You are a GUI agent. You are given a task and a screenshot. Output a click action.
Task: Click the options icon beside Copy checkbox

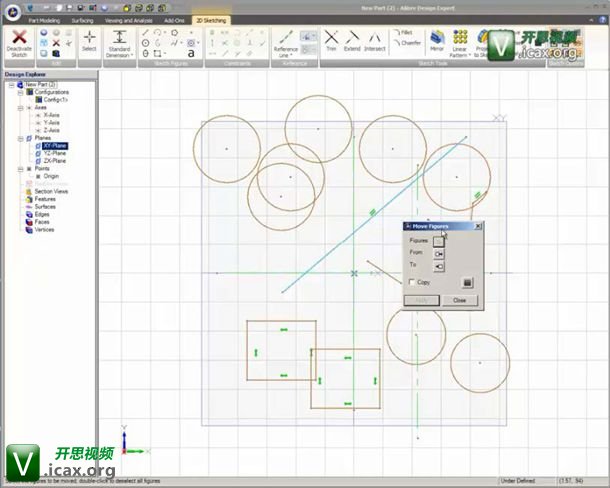click(x=468, y=283)
